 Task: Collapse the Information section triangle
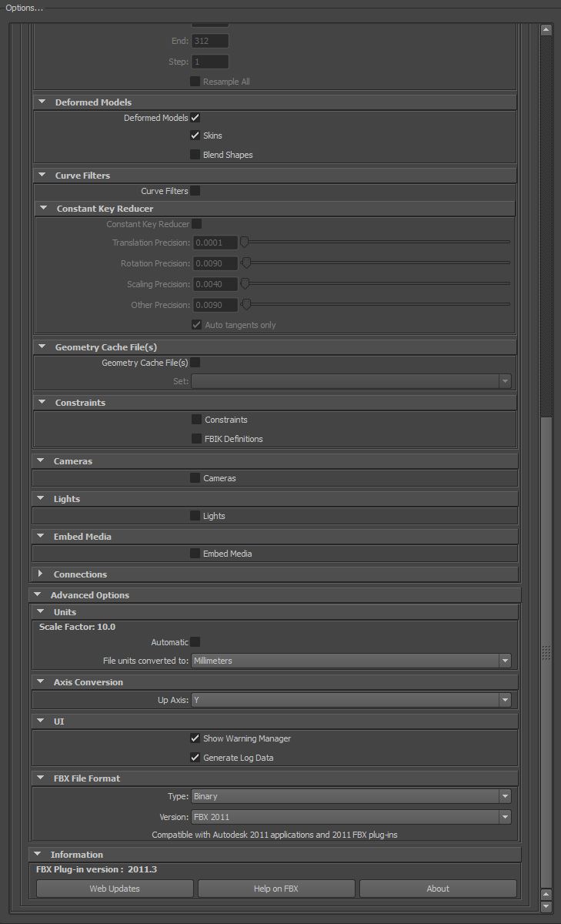[37, 854]
